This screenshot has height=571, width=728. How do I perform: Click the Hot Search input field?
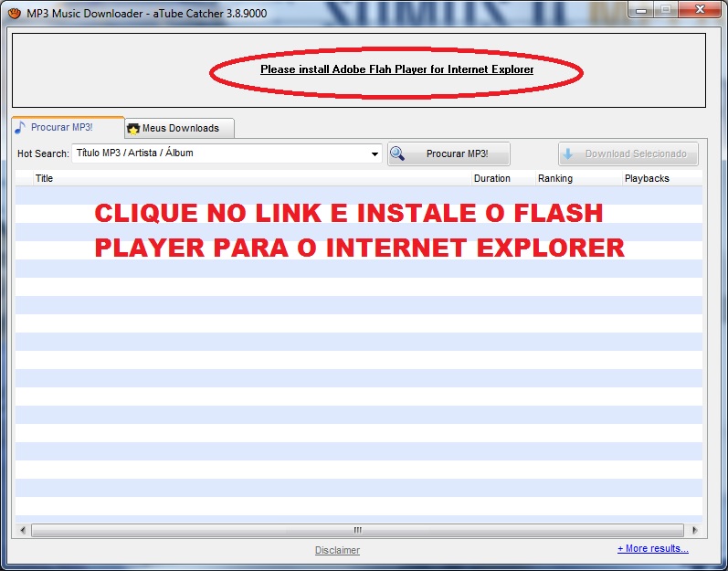(227, 153)
